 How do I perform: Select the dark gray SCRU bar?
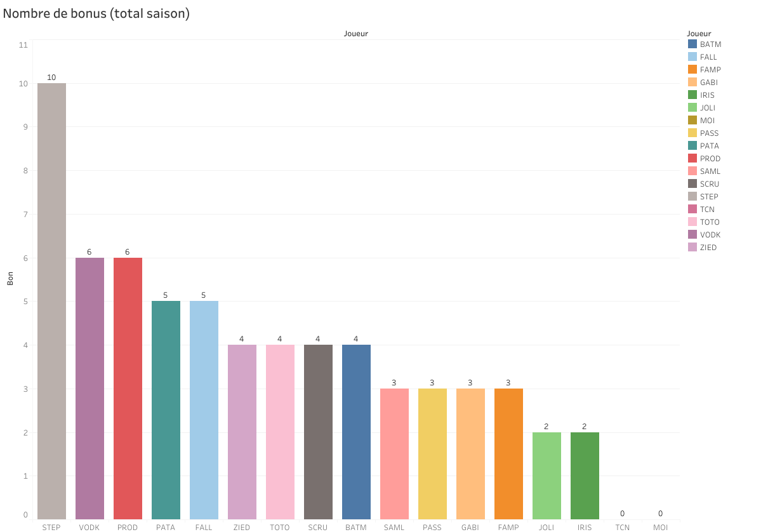tap(318, 432)
